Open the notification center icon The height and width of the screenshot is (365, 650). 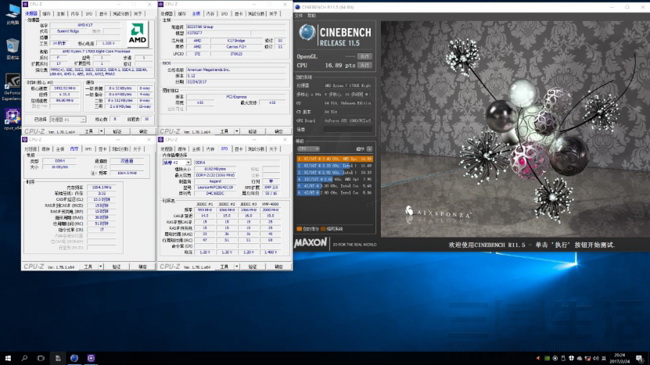[640, 358]
